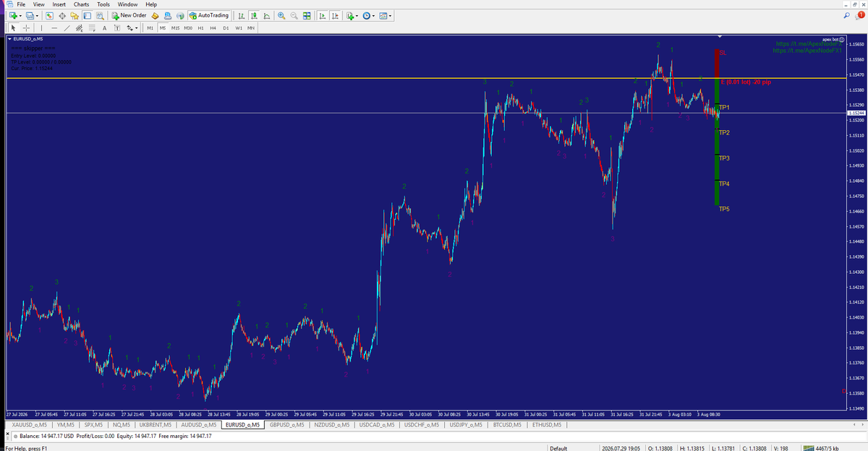This screenshot has width=868, height=451.
Task: Zoom in on the chart
Action: click(281, 15)
